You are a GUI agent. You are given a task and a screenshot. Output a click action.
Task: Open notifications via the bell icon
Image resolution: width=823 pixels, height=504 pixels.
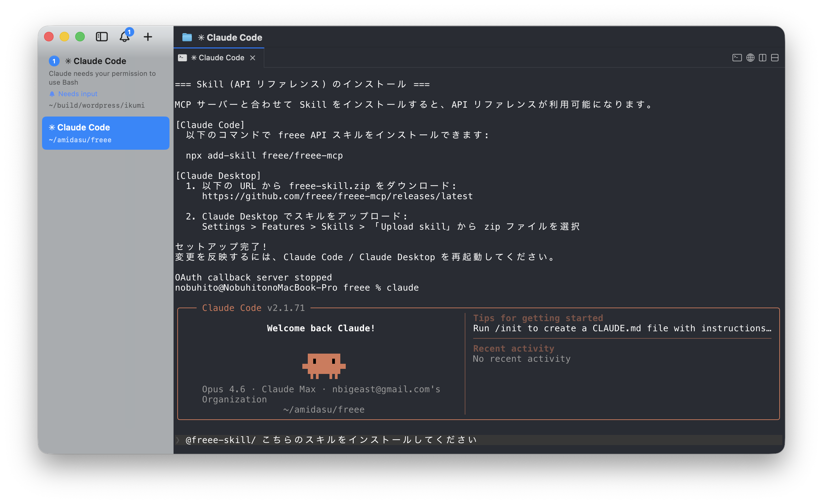(x=124, y=37)
